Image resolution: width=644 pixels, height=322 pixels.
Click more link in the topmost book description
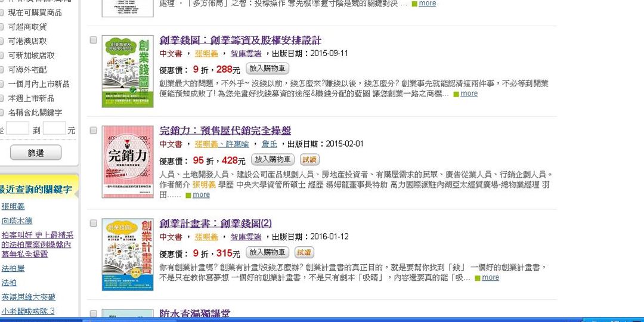427,4
